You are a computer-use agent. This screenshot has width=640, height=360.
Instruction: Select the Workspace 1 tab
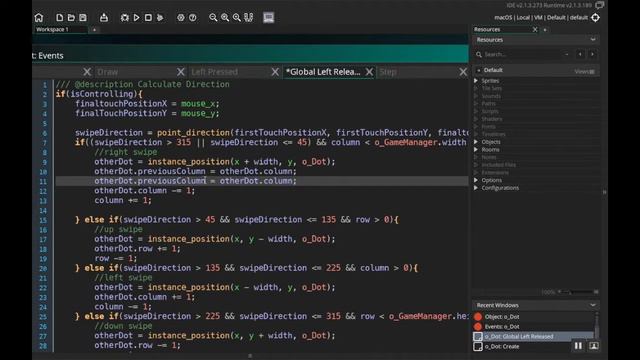tap(60, 29)
